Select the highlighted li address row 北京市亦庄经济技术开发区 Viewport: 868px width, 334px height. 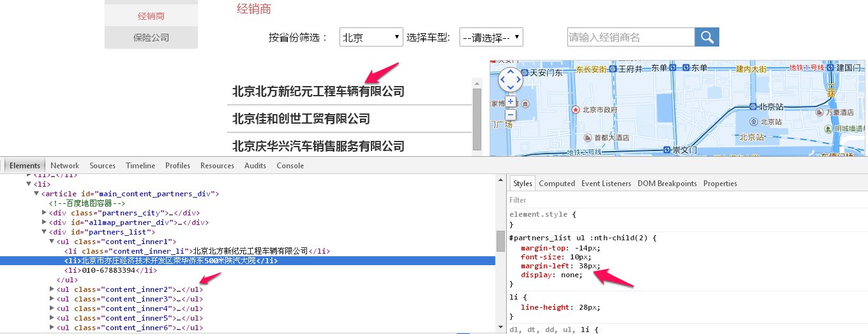coord(248,261)
